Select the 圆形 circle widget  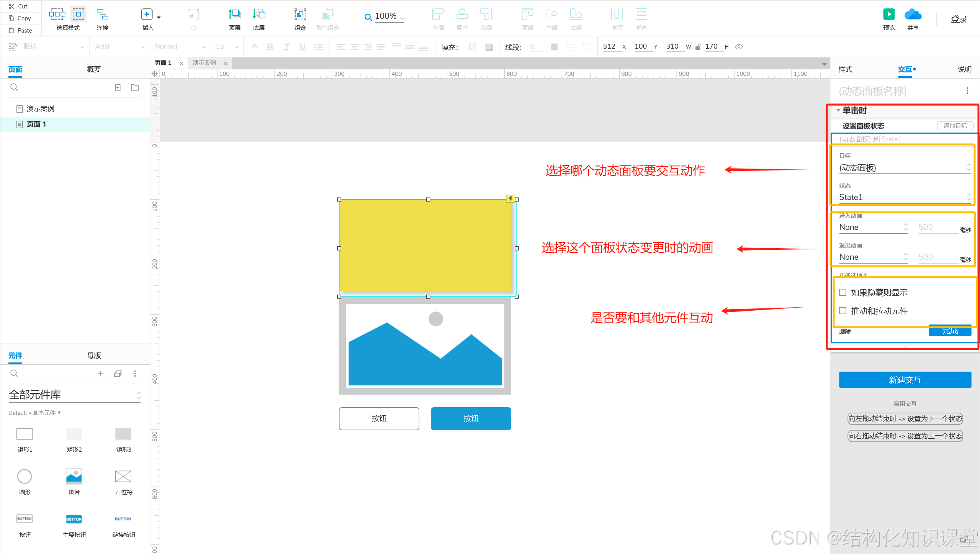25,482
